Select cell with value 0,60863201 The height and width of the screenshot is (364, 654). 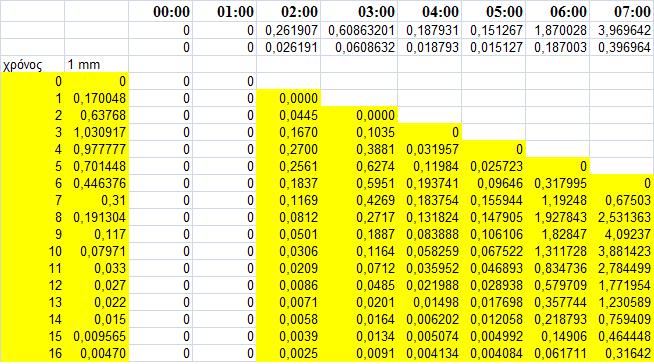tap(359, 30)
